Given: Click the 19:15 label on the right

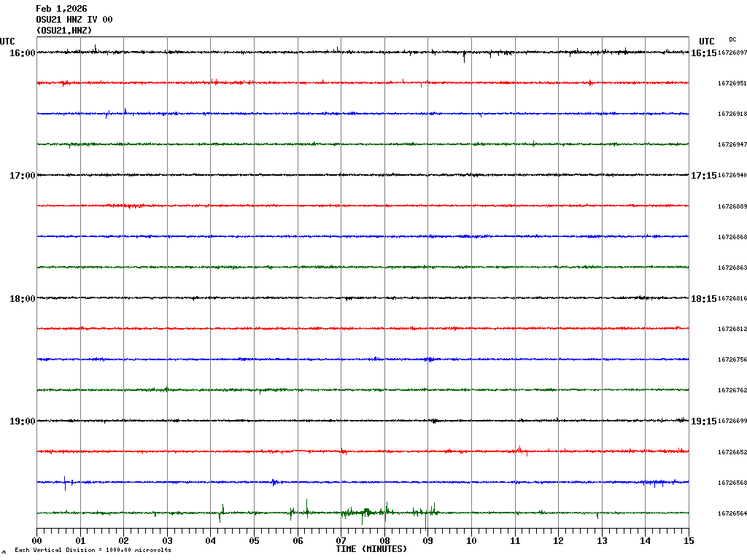Looking at the screenshot, I should click(x=703, y=421).
